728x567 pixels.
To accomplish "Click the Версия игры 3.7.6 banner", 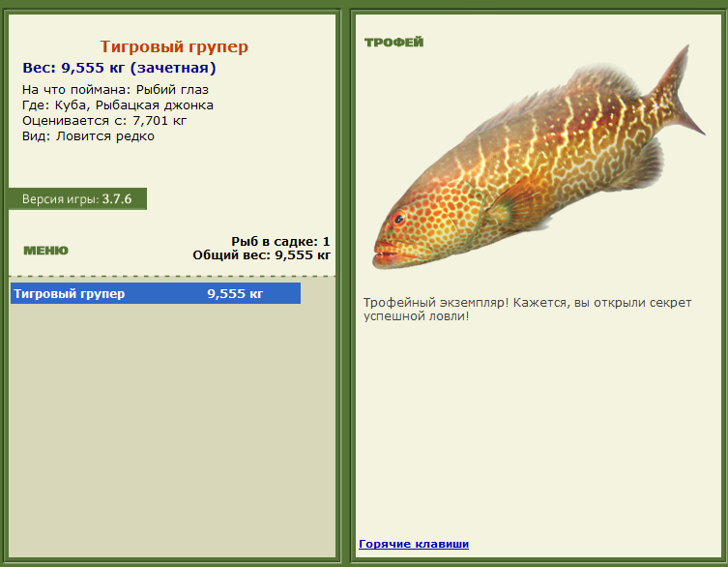I will [x=77, y=199].
